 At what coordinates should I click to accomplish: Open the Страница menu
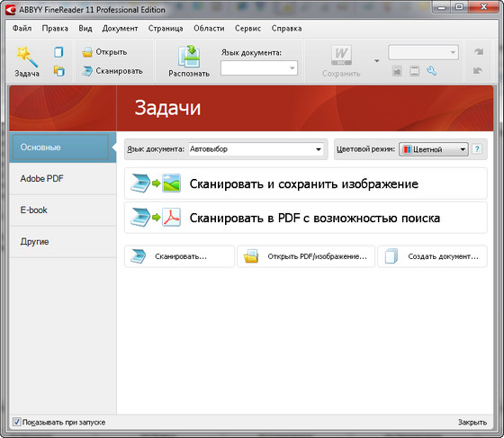tap(166, 28)
